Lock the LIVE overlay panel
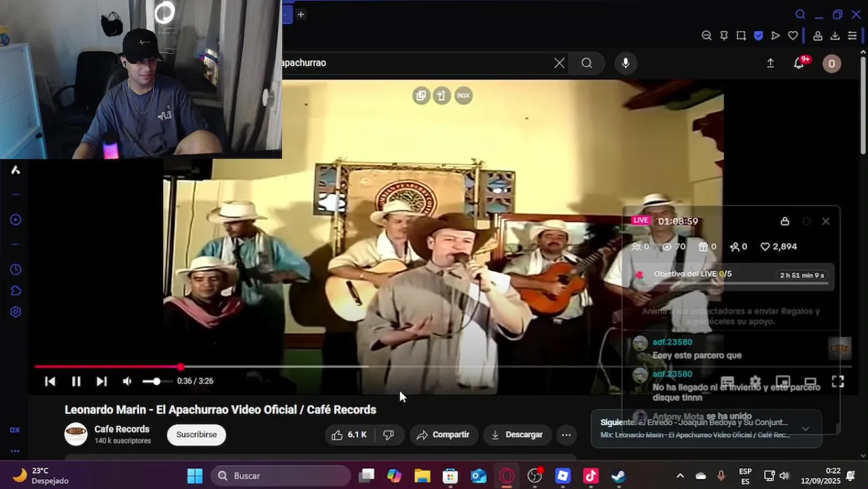The width and height of the screenshot is (868, 489). [785, 221]
